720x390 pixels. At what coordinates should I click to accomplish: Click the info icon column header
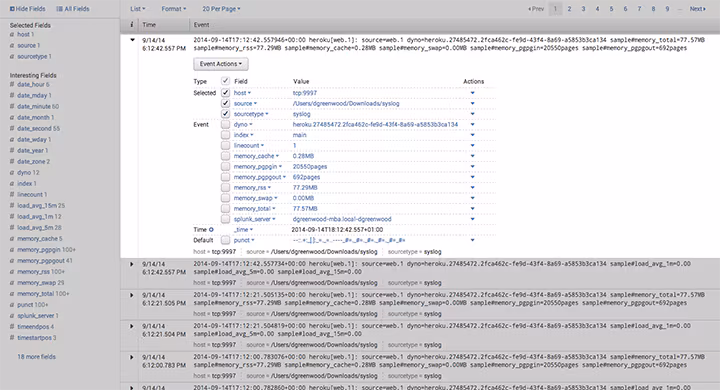[x=132, y=25]
